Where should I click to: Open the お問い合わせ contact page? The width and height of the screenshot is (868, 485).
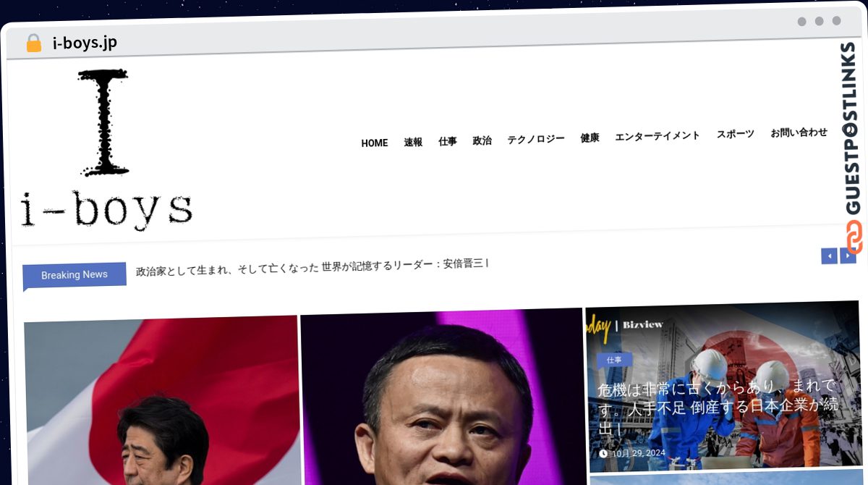click(x=799, y=132)
